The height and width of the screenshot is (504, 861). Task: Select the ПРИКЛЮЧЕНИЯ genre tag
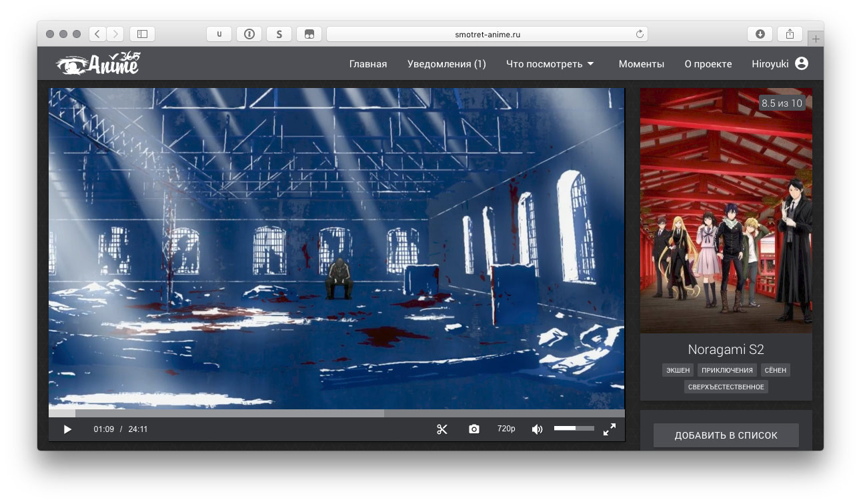click(727, 370)
